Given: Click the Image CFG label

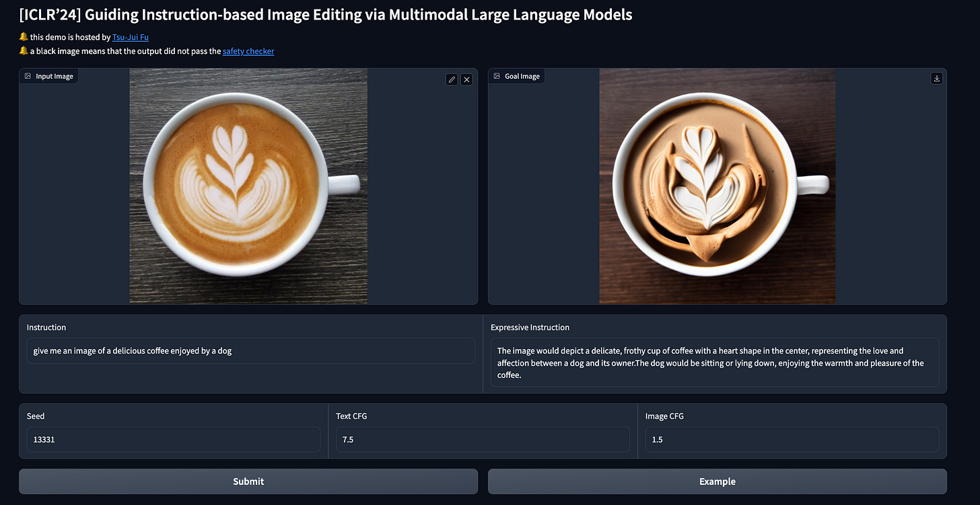Looking at the screenshot, I should pos(664,416).
